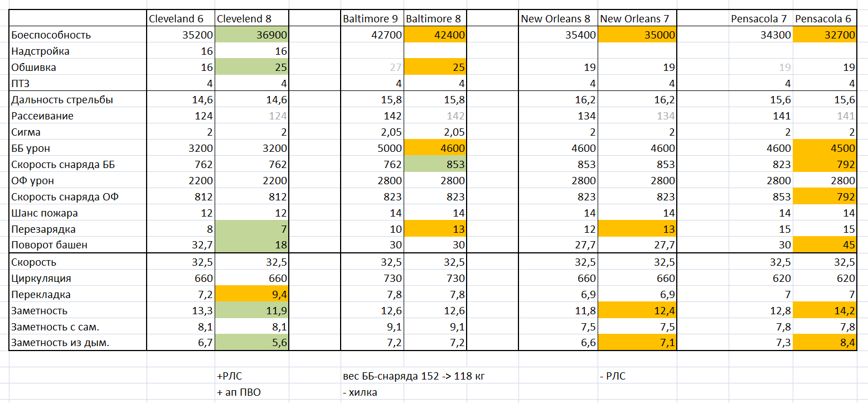Select the orange 42400 cell
This screenshot has height=403, width=868.
(435, 35)
